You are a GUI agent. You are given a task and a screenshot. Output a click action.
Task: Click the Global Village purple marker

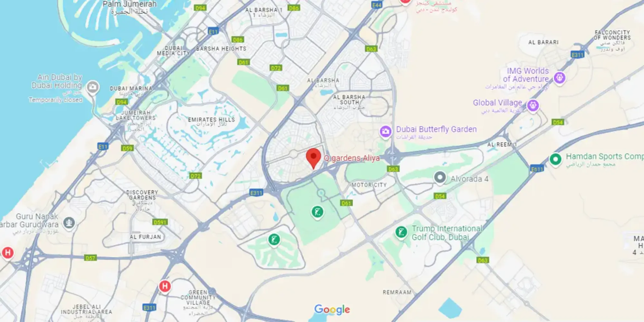point(533,106)
